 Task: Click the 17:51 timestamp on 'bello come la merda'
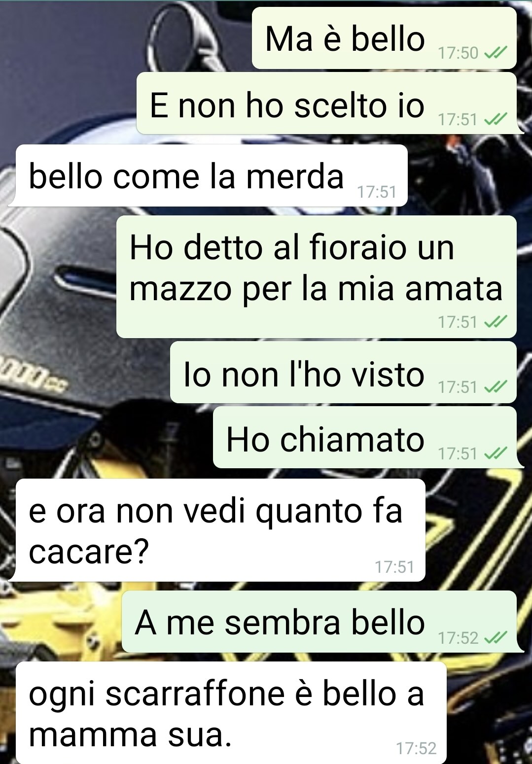[x=377, y=192]
